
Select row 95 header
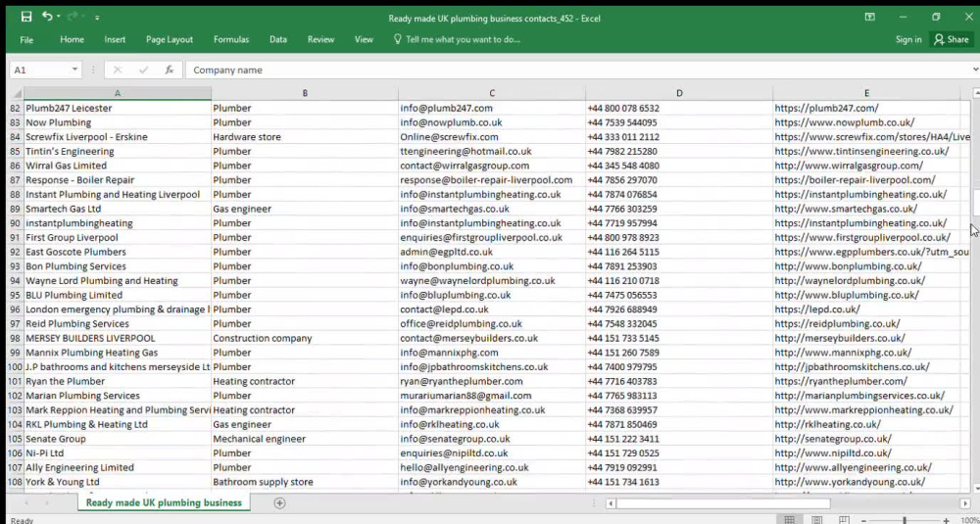(15, 295)
